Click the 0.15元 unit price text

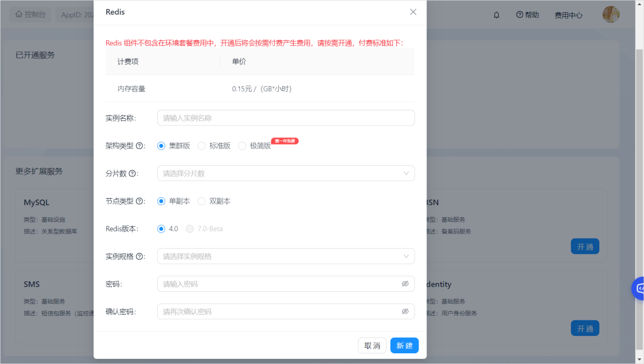click(262, 89)
